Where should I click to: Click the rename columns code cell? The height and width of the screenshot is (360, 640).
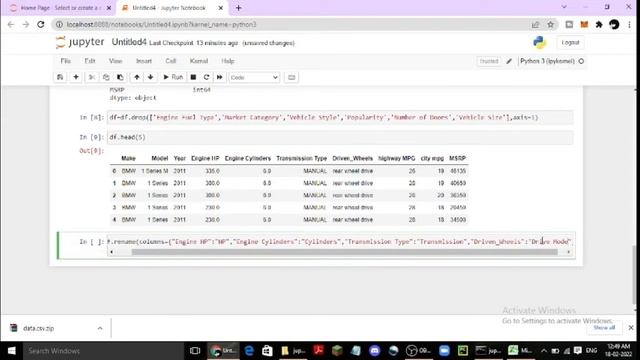coord(340,242)
